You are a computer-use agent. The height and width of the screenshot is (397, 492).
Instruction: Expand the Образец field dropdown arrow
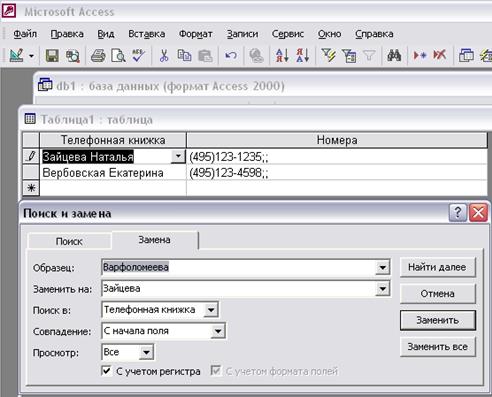383,267
